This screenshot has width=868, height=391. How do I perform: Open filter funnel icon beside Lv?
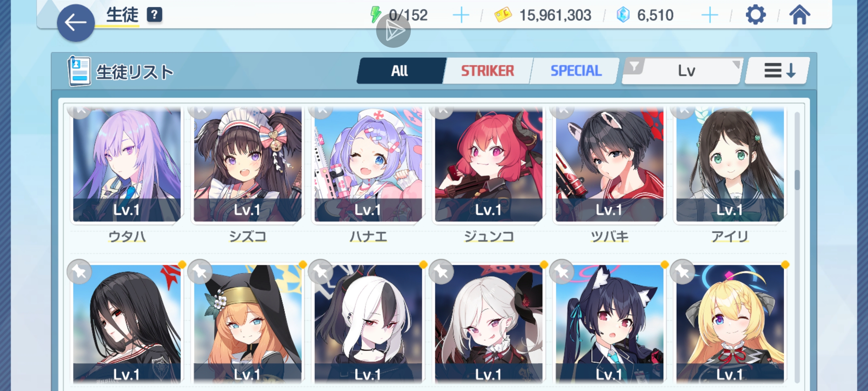point(634,67)
